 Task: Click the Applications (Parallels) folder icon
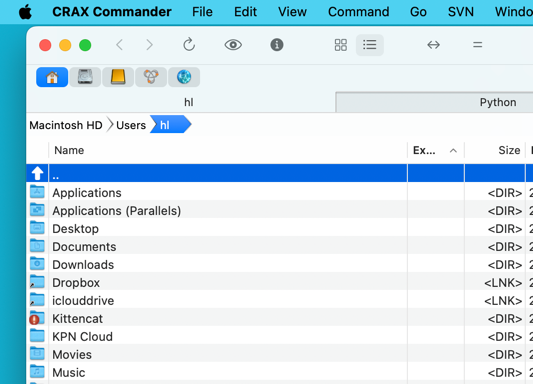click(x=37, y=210)
